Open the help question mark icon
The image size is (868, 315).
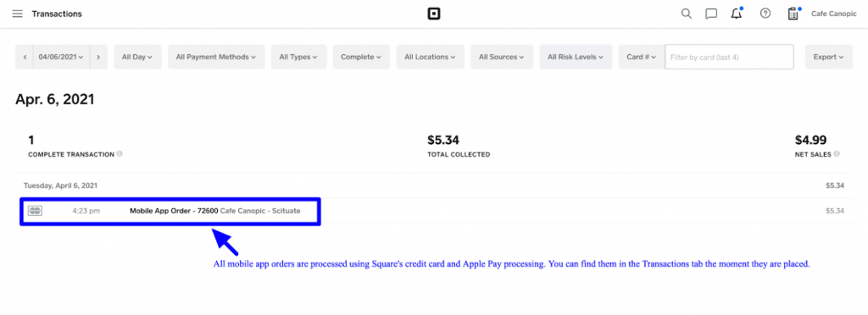765,14
